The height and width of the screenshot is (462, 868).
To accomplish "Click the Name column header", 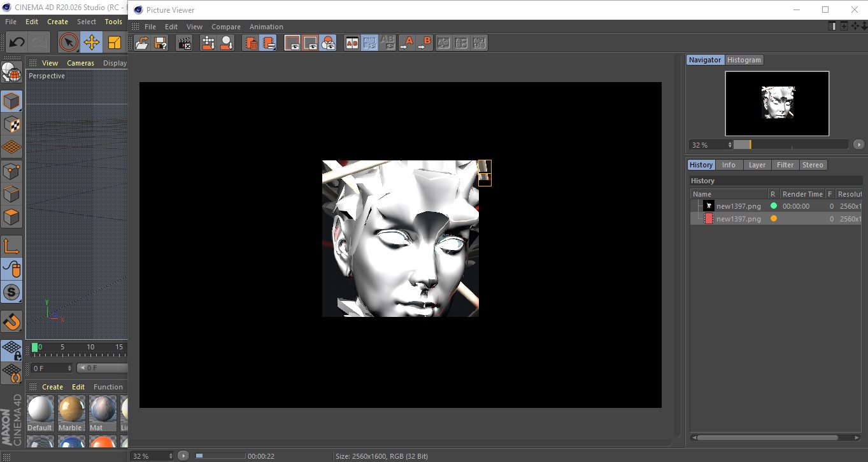I will click(729, 194).
